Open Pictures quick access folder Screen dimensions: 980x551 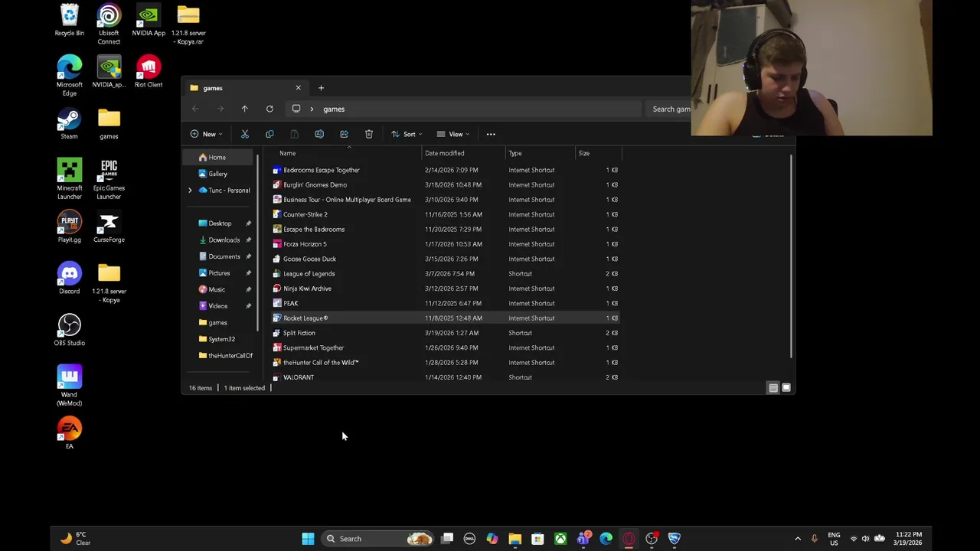[x=220, y=273]
